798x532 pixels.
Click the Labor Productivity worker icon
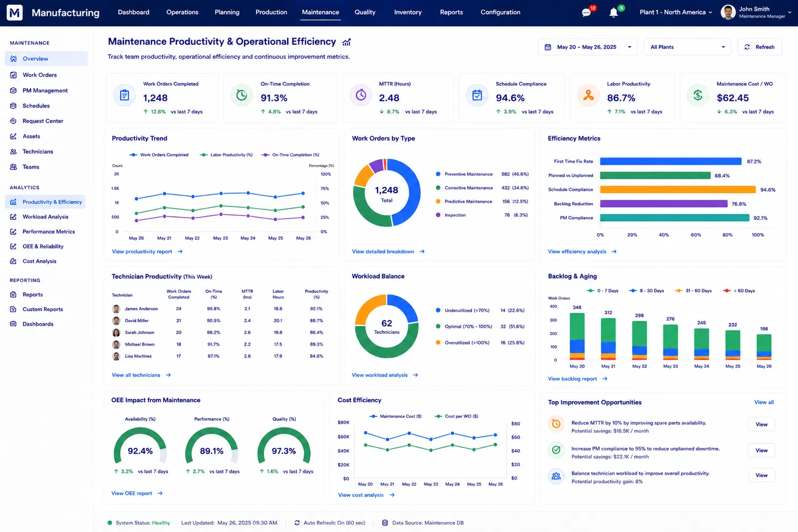588,96
